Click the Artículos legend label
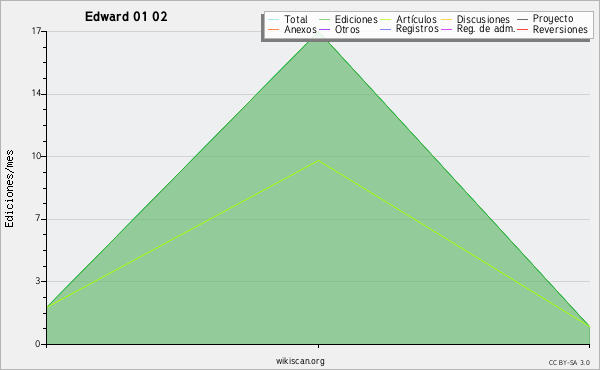Image resolution: width=600 pixels, height=370 pixels. click(x=416, y=19)
